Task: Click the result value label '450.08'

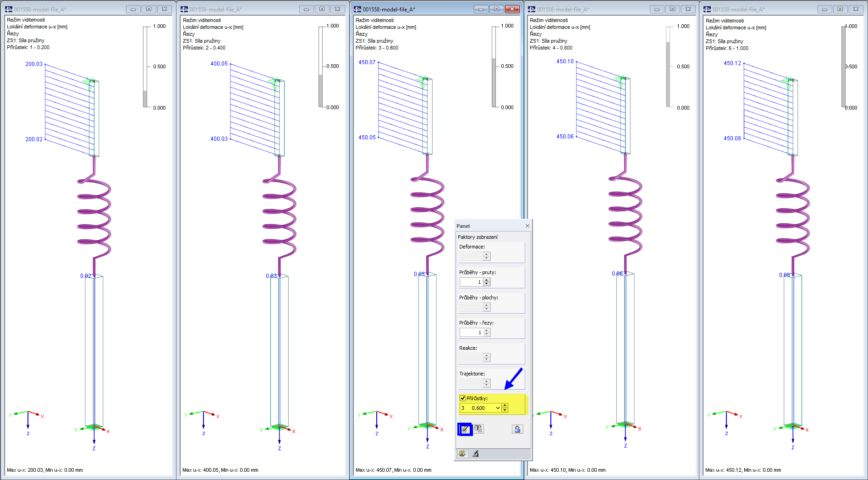Action: coord(732,138)
